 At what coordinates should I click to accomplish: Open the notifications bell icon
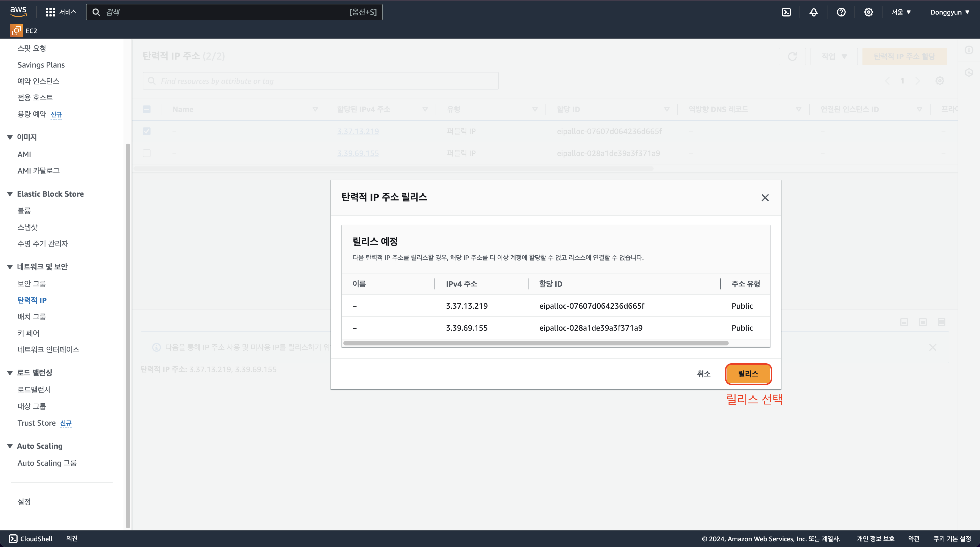(x=814, y=12)
